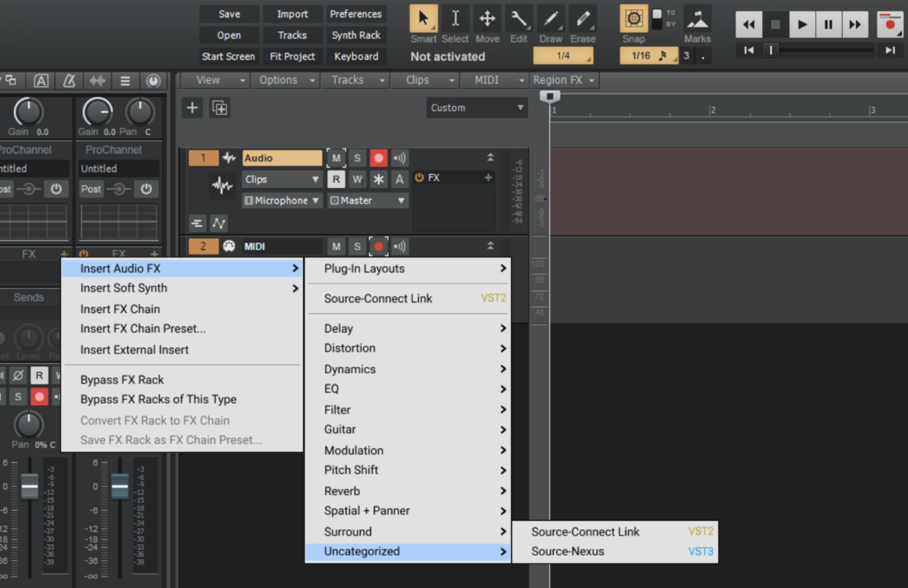The height and width of the screenshot is (588, 908).
Task: Arm the Audio track for recording
Action: click(378, 158)
